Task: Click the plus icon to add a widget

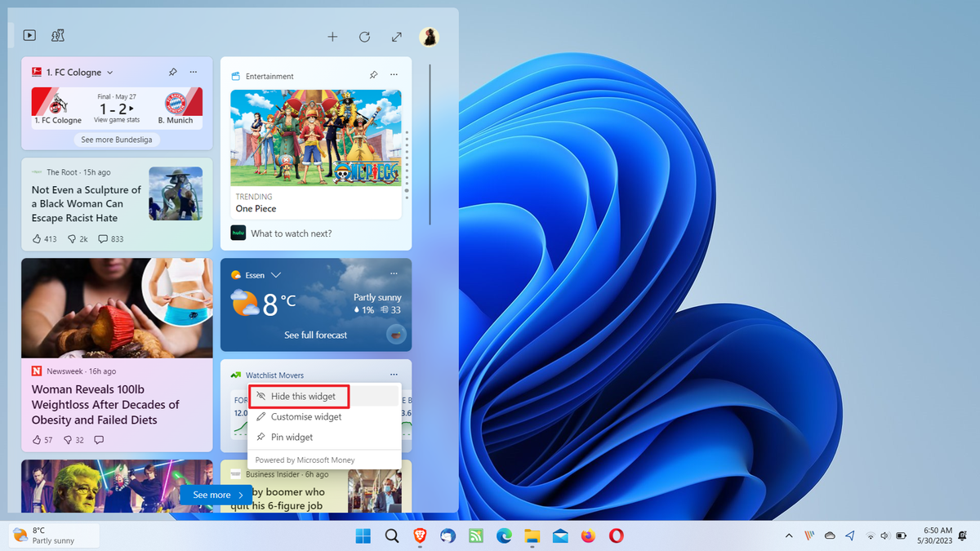Action: tap(332, 36)
